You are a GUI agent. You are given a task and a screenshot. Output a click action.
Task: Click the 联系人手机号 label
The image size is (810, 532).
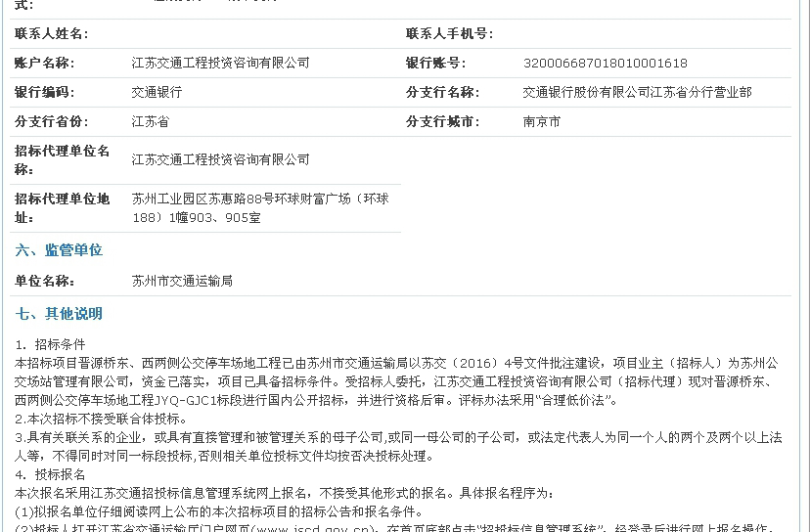pos(449,34)
